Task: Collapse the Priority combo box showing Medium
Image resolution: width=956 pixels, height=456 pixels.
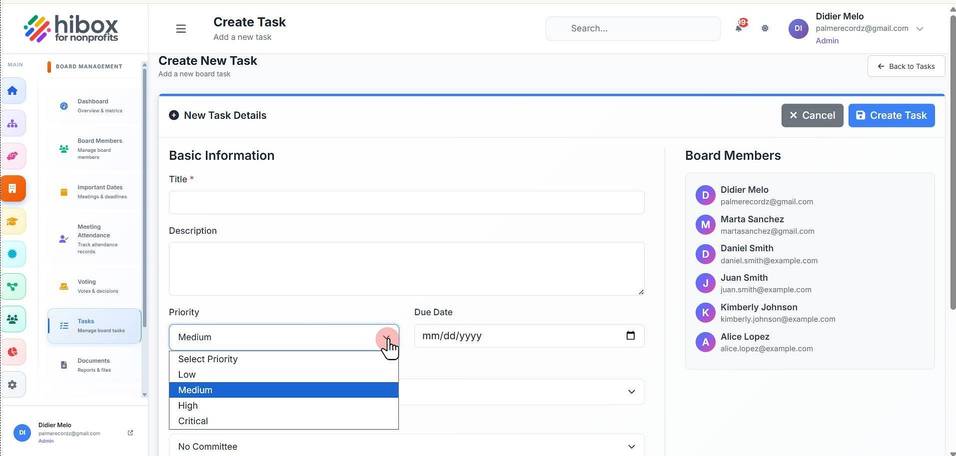Action: click(284, 337)
